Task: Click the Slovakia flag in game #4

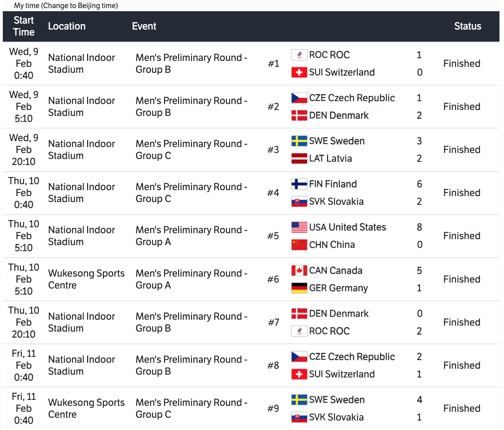Action: point(299,202)
